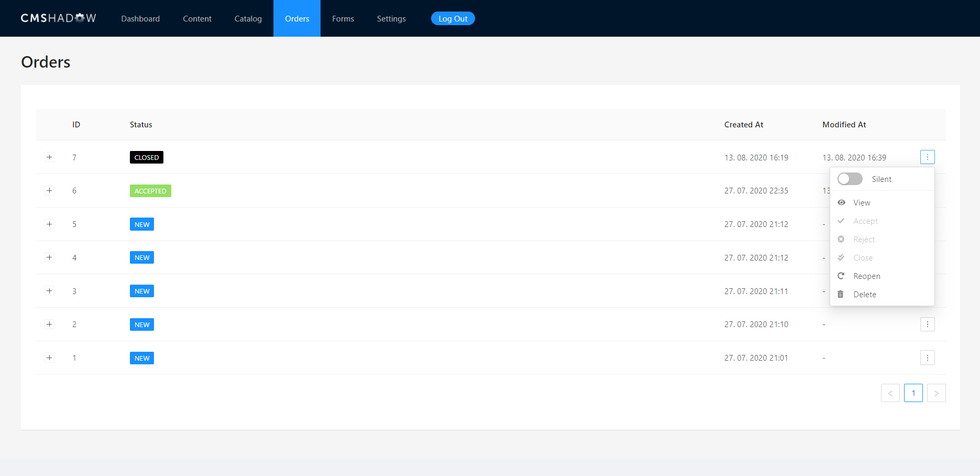Click the Silent label in the menu
This screenshot has width=980, height=476.
882,179
